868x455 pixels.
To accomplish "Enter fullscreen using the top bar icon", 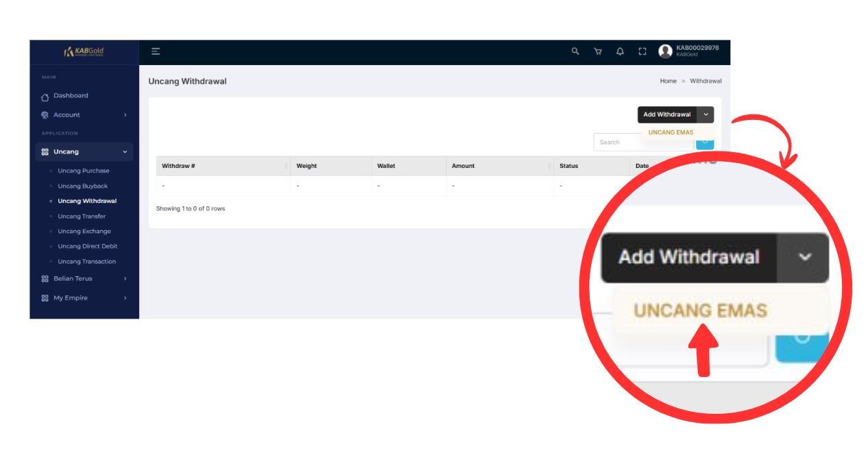I will pos(642,51).
